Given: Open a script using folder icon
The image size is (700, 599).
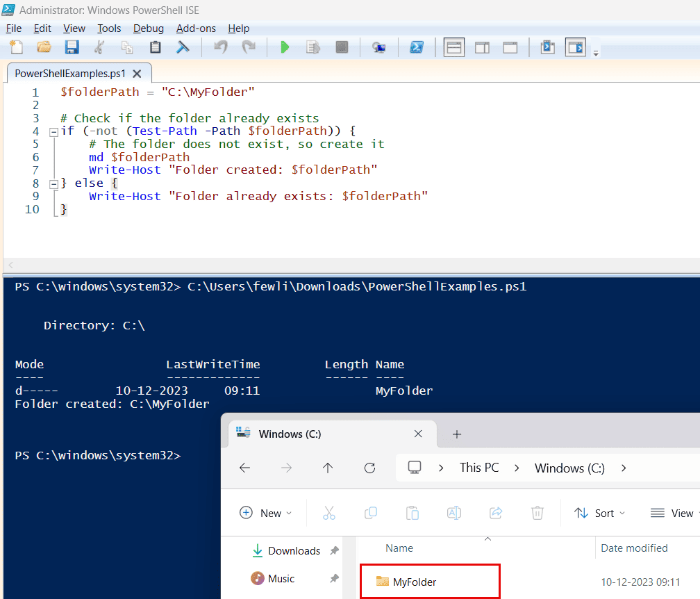Looking at the screenshot, I should [x=44, y=47].
